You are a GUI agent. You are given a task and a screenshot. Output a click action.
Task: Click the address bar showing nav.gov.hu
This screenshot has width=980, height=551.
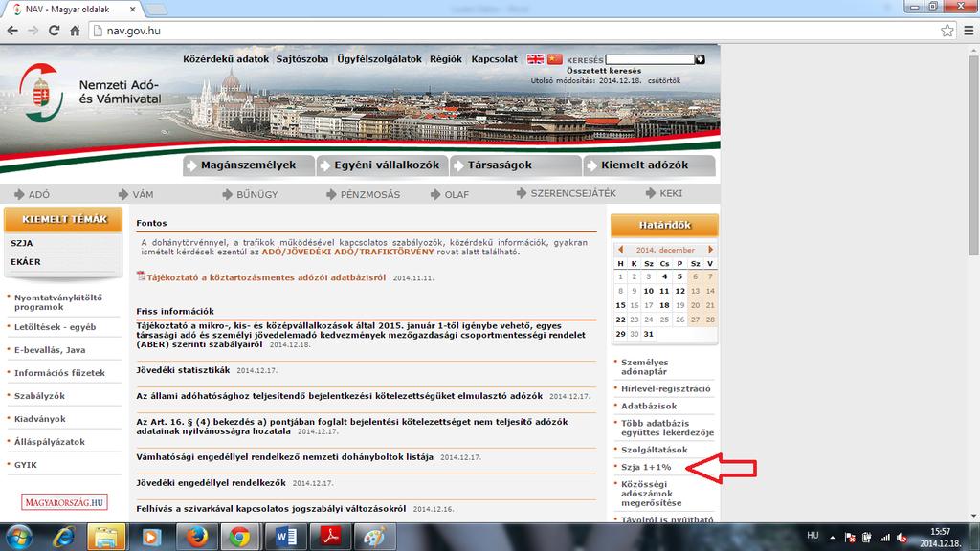pyautogui.click(x=513, y=31)
